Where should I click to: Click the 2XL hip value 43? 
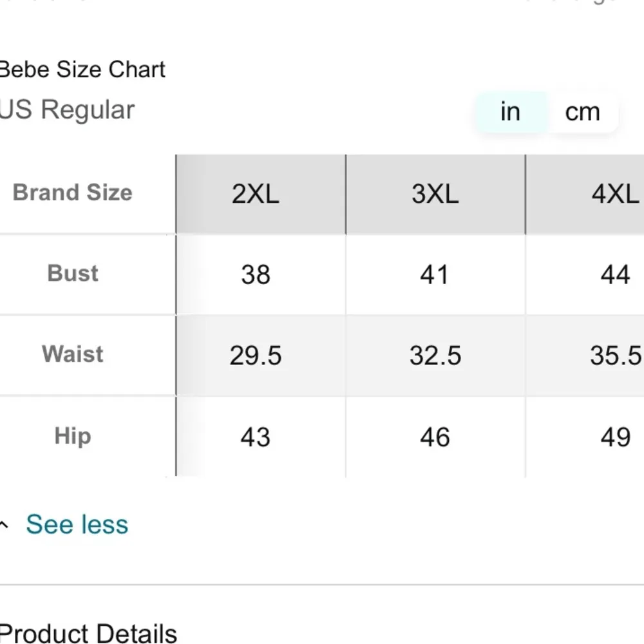coord(255,437)
